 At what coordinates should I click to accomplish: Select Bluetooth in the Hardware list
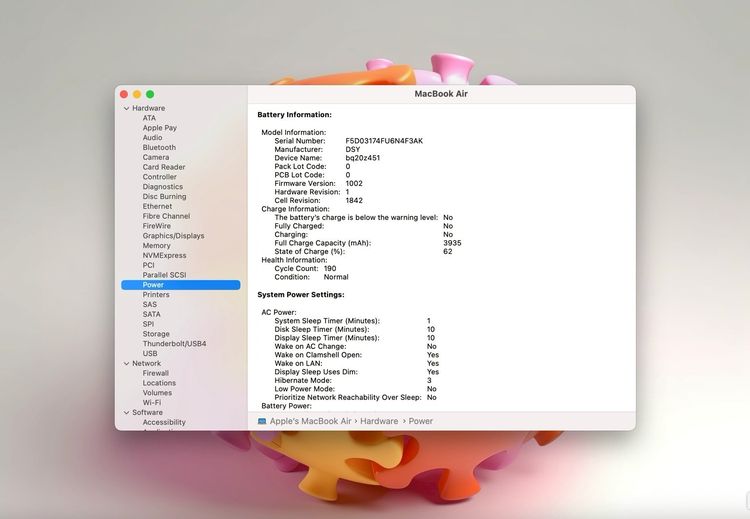pos(158,147)
